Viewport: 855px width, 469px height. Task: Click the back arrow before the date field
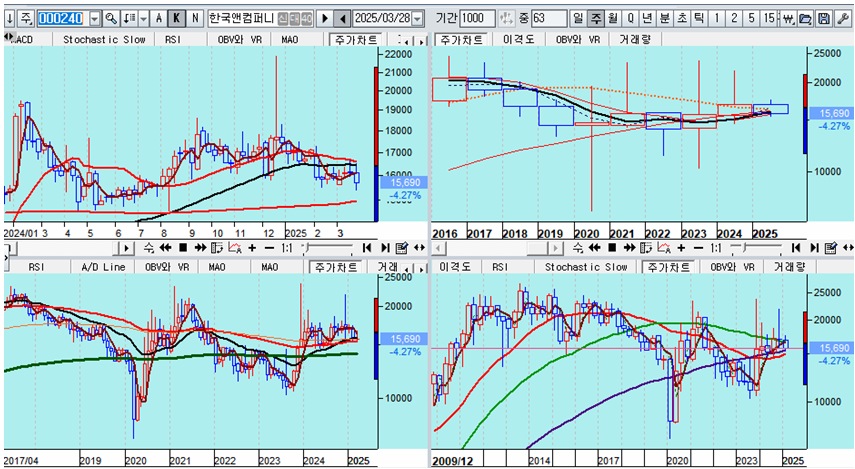[342, 19]
